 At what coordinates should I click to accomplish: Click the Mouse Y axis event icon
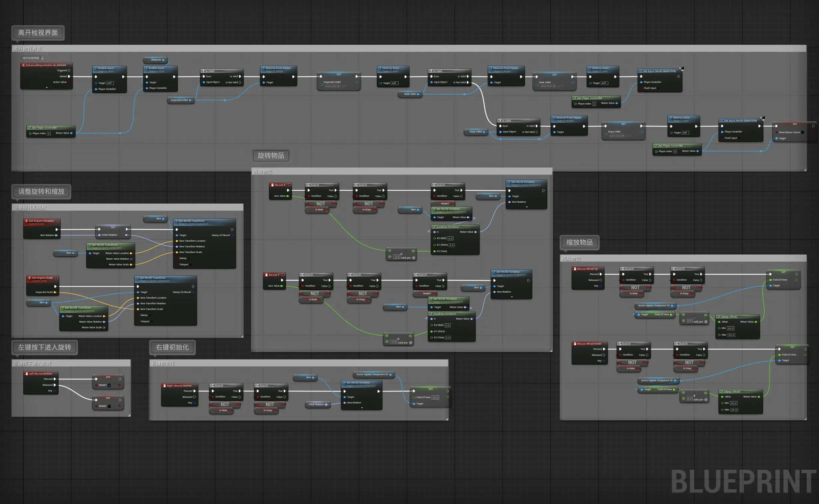[266, 275]
